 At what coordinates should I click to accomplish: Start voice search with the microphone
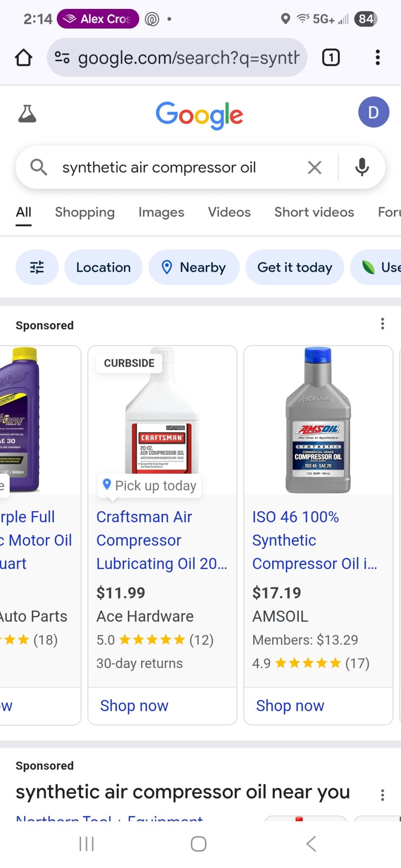pos(362,167)
